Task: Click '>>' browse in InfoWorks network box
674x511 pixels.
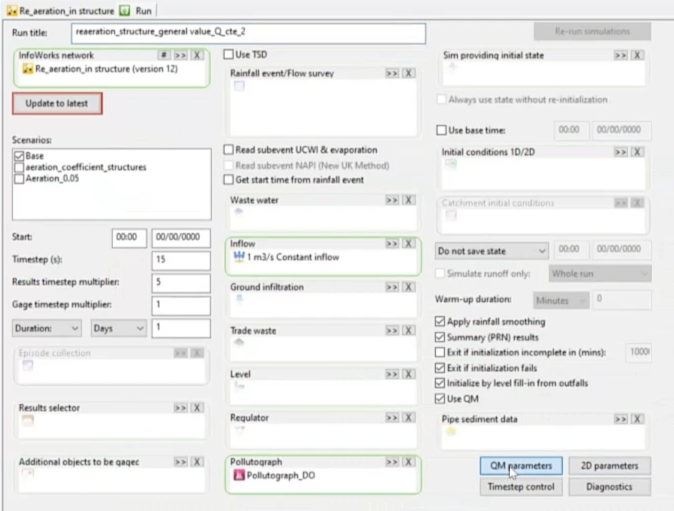Action: (x=181, y=55)
